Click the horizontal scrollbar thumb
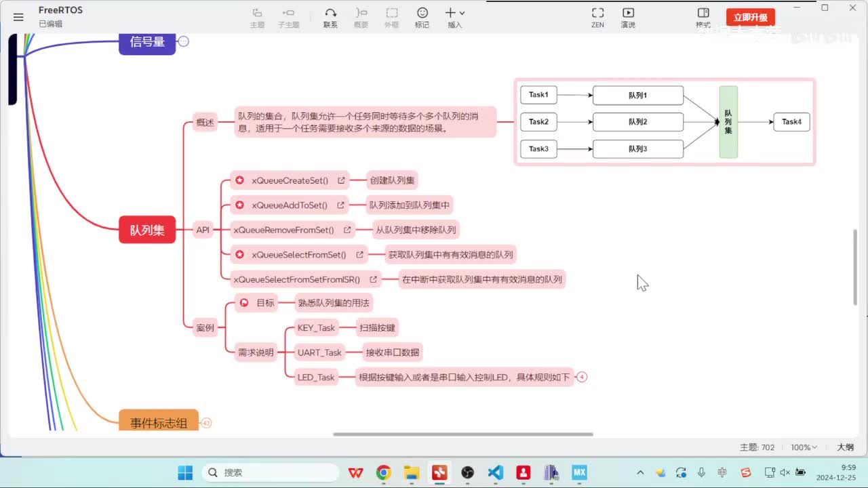 463,434
